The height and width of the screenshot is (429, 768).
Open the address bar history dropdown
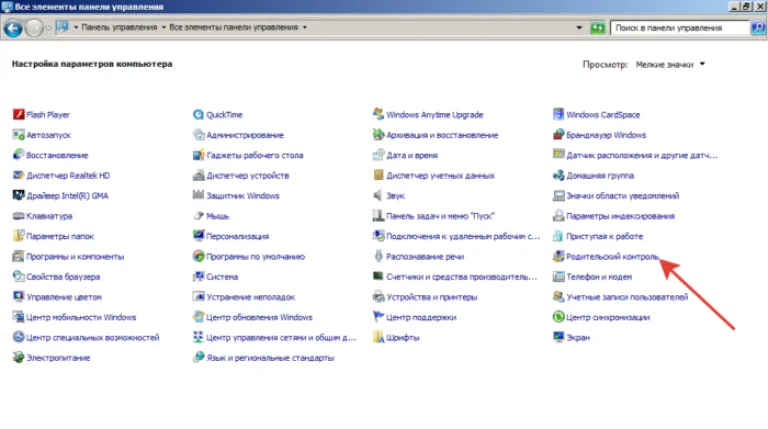[x=579, y=27]
